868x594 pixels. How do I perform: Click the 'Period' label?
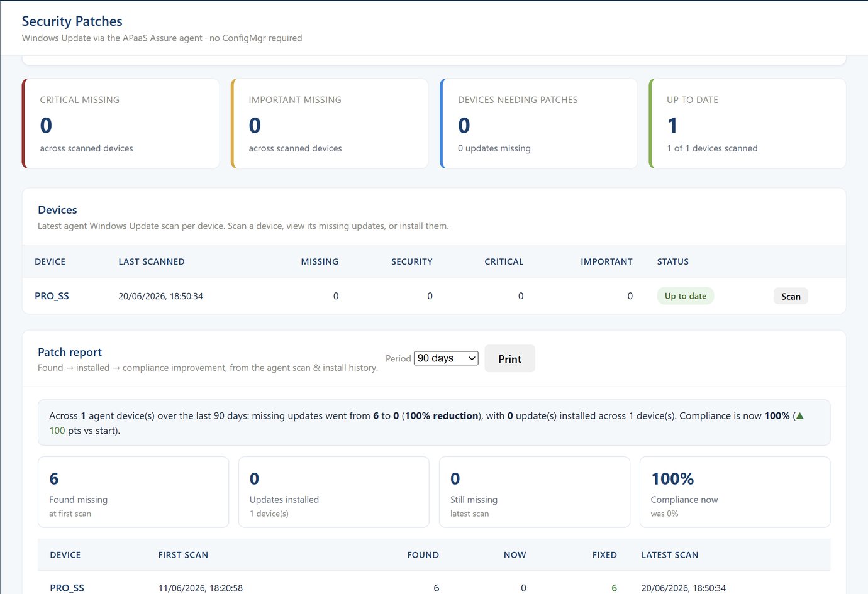398,358
